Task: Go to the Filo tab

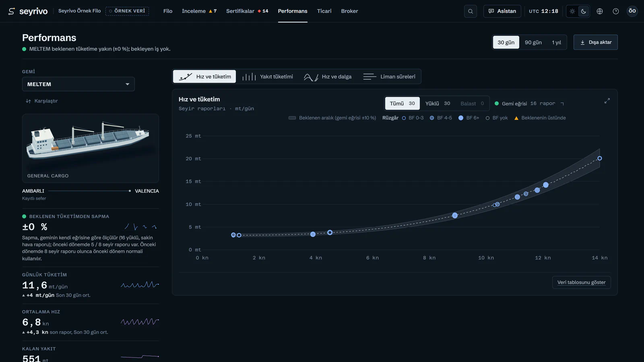Action: coord(168,11)
